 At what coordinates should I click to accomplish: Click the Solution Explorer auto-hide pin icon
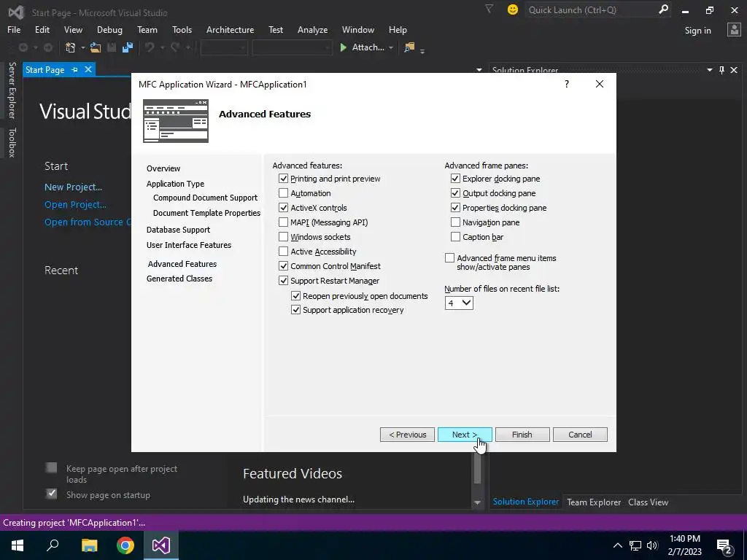pyautogui.click(x=721, y=70)
